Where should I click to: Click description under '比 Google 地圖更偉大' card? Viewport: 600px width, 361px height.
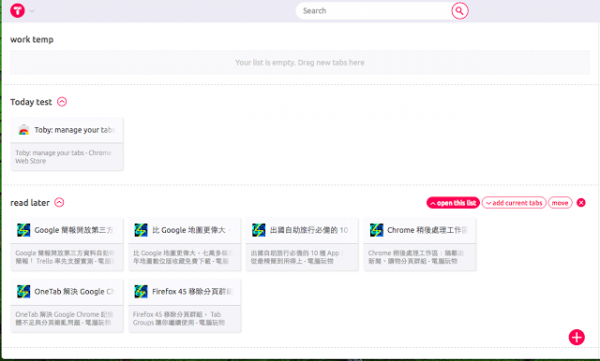pos(182,257)
